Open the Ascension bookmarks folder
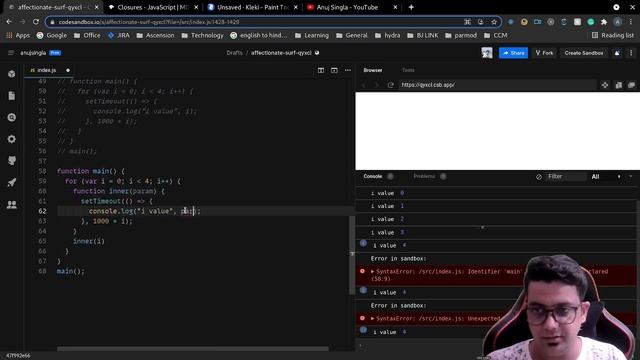The image size is (640, 360). [155, 36]
